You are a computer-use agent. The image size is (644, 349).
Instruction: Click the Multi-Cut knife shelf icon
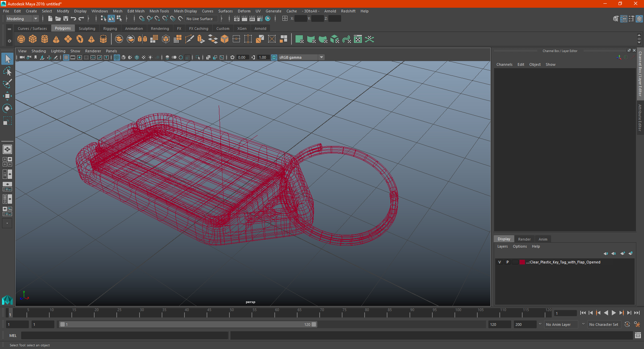tap(190, 39)
